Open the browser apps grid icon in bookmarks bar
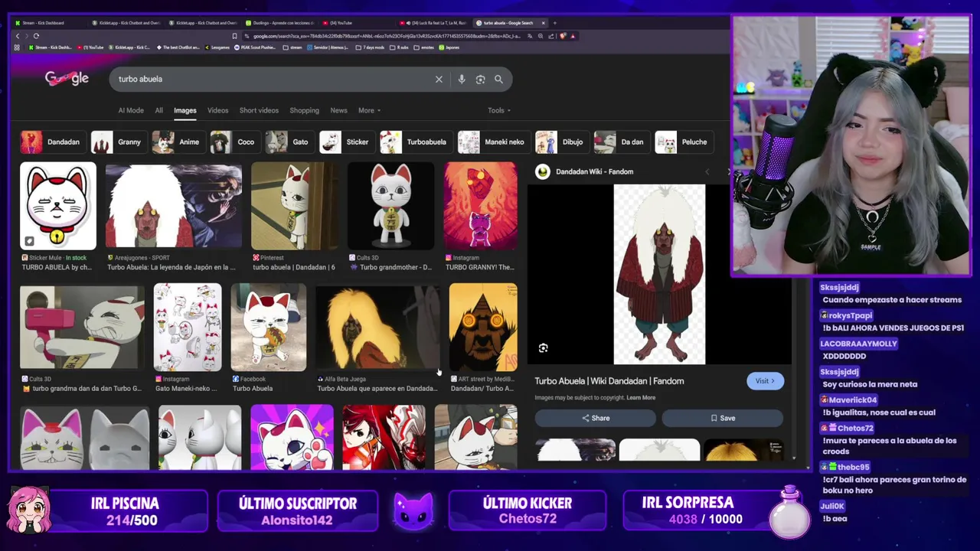980x551 pixels. point(17,47)
